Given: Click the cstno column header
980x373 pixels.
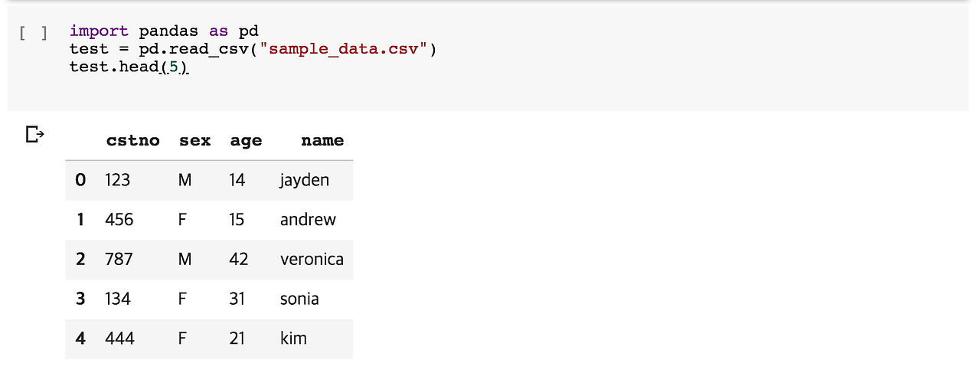Looking at the screenshot, I should tap(132, 141).
